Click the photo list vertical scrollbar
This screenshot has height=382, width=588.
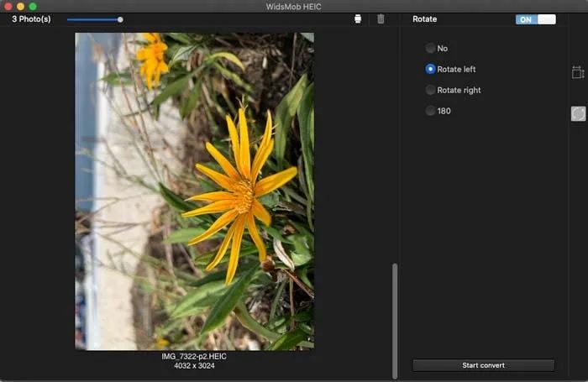tap(395, 322)
